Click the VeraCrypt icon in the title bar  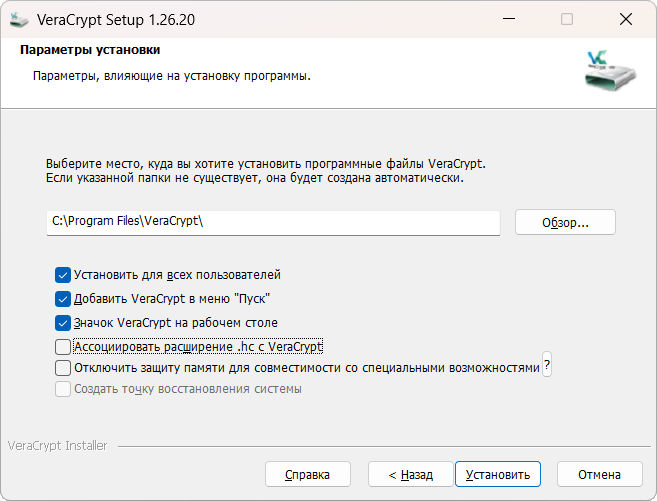[x=19, y=19]
